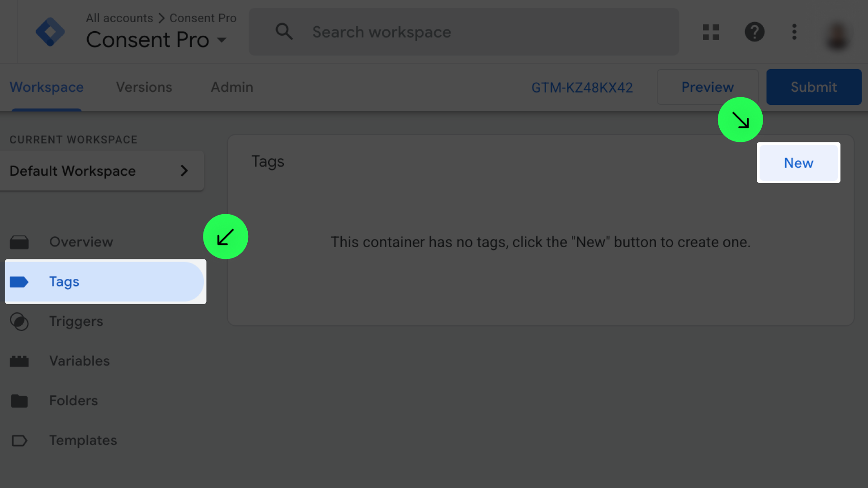Click the Help question mark icon

click(x=754, y=32)
